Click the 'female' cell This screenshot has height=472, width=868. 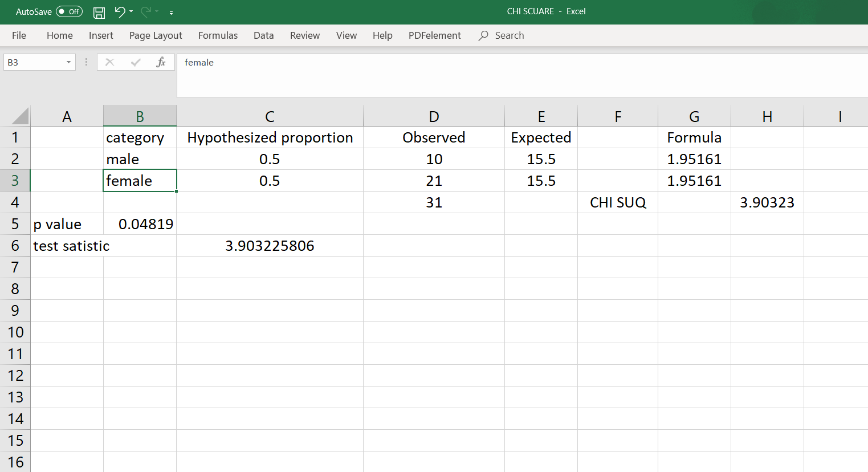(140, 181)
